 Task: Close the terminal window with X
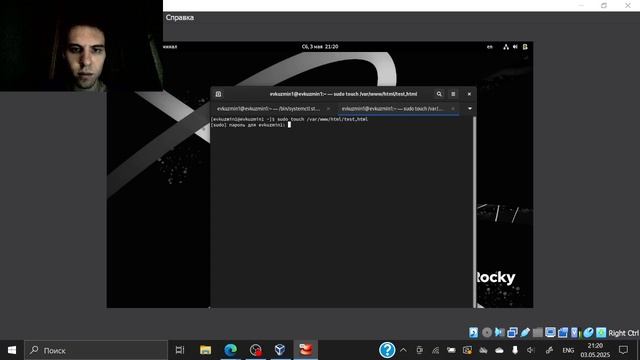pos(469,94)
